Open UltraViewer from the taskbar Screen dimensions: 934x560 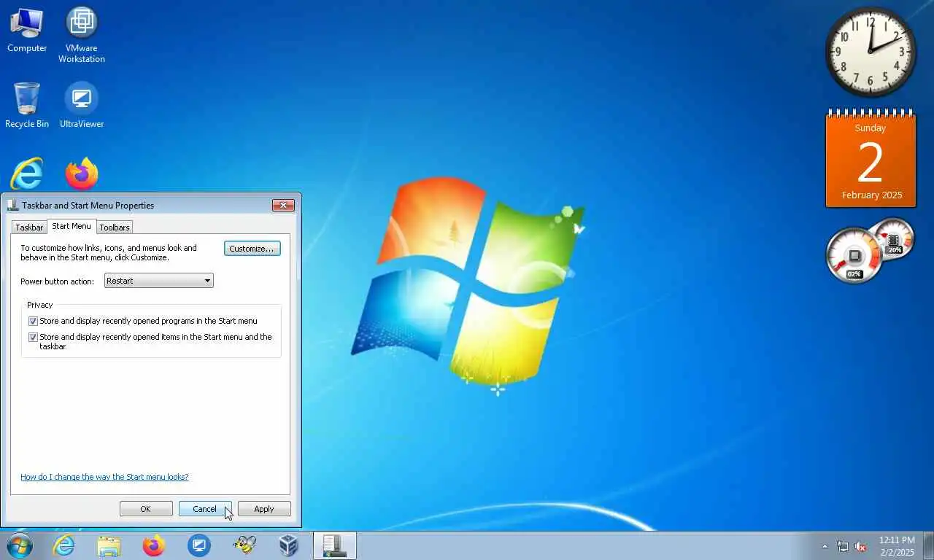click(x=199, y=545)
